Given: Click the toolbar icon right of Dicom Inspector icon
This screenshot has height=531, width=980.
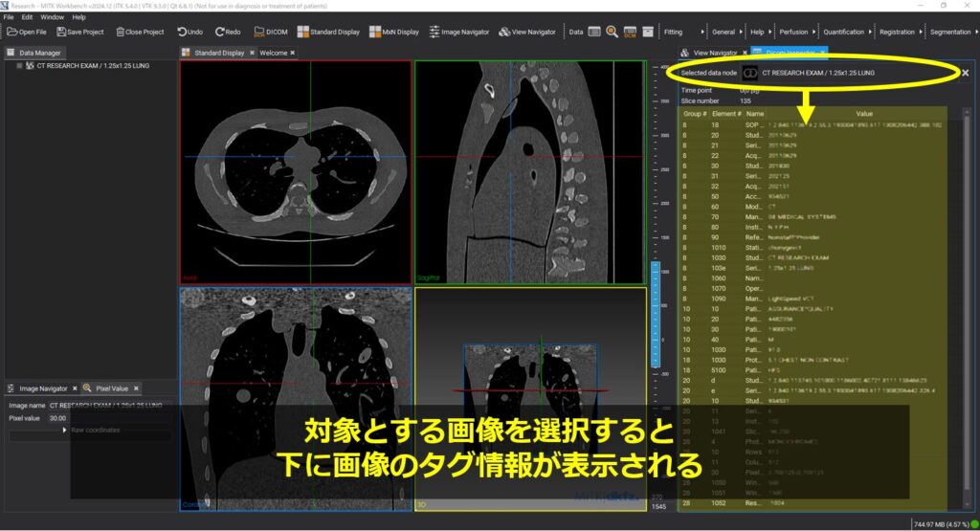Looking at the screenshot, I should coord(648,32).
